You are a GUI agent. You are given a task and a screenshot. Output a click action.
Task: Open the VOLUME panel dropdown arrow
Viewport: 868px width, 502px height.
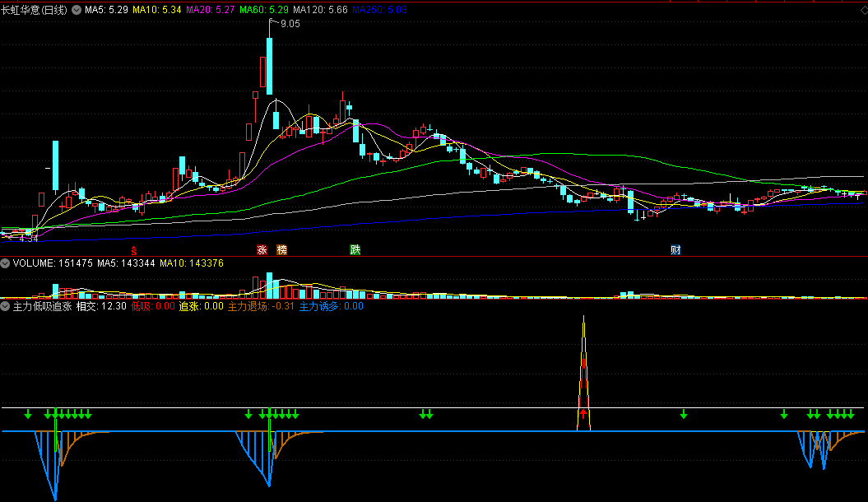6,263
